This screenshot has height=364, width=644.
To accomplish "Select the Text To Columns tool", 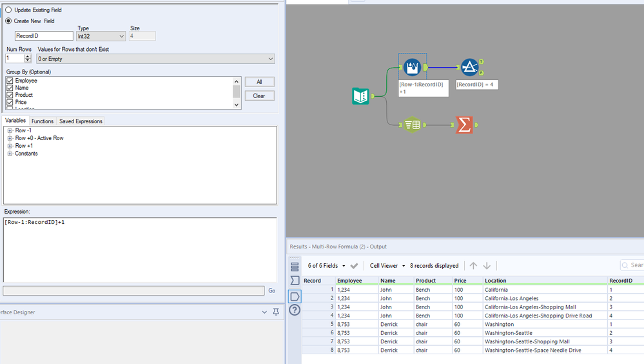I will tap(413, 125).
